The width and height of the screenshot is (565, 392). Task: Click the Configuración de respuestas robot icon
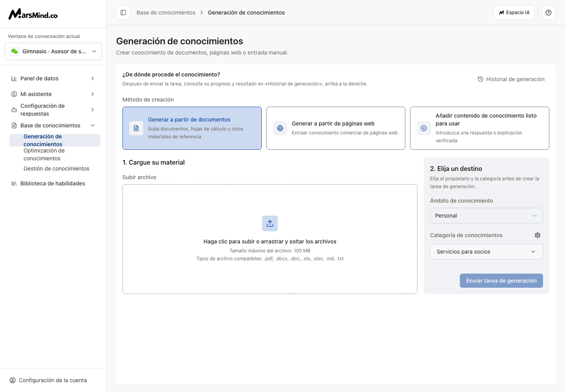14,110
